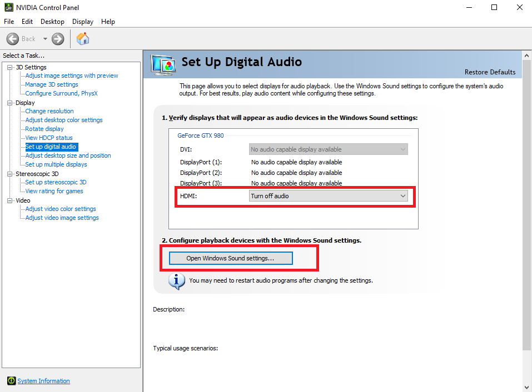Select Adjust video color settings
Viewport: 532px width, 392px height.
point(61,209)
